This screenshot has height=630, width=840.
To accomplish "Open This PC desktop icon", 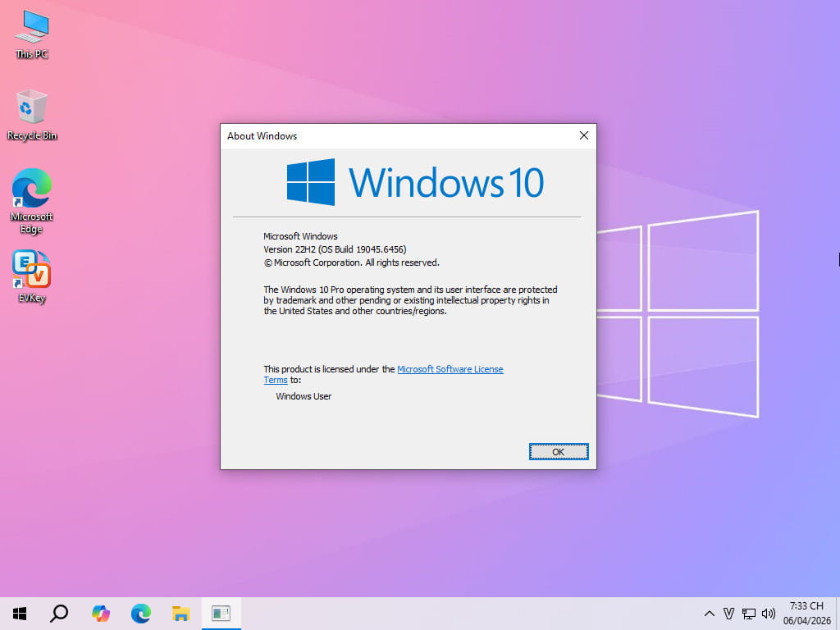I will pos(32,34).
